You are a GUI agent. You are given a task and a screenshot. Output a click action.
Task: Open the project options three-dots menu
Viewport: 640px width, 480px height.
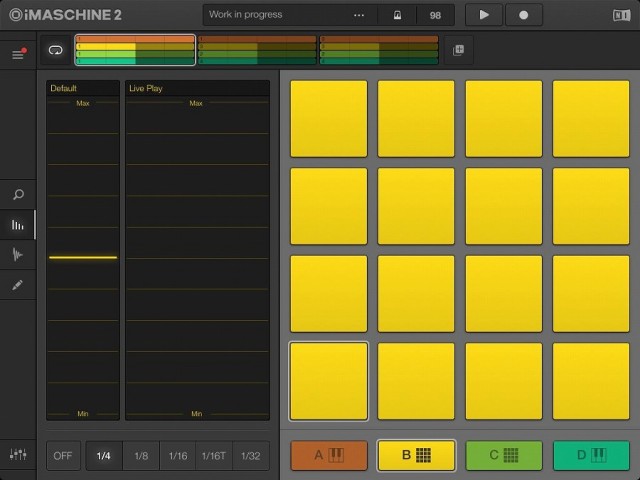(359, 15)
